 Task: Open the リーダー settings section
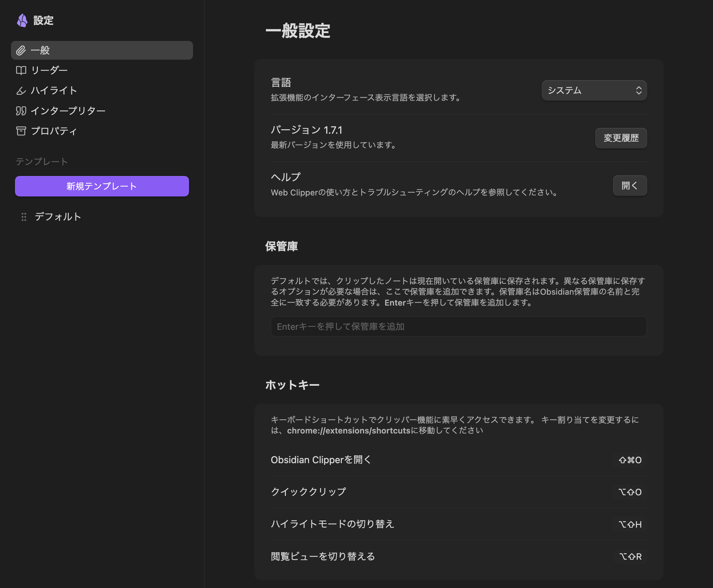tap(102, 71)
